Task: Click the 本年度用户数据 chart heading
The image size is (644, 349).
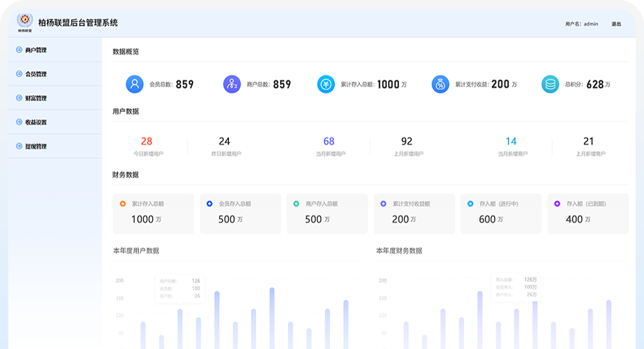Action: click(x=136, y=251)
